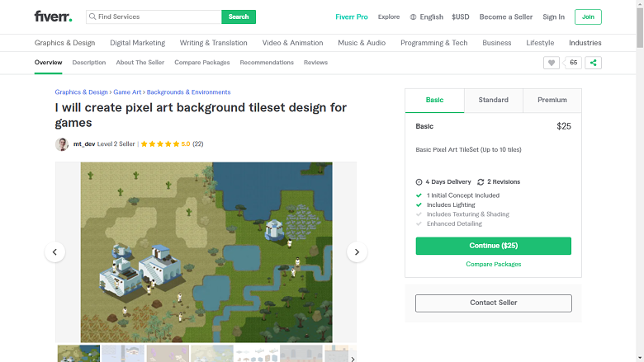The height and width of the screenshot is (362, 644).
Task: Click Sign In link
Action: point(554,16)
